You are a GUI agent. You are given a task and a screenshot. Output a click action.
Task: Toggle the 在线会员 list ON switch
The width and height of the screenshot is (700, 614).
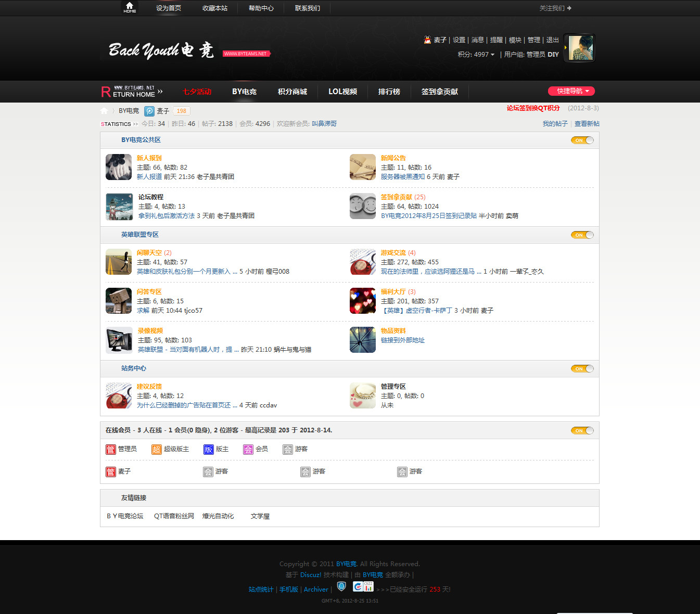pos(582,430)
